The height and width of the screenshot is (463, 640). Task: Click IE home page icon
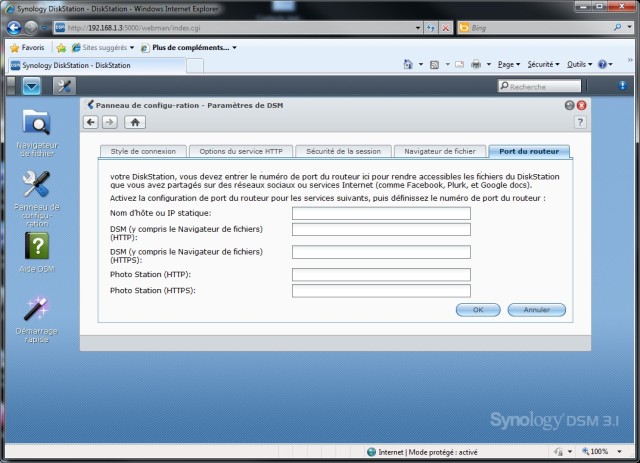[408, 65]
